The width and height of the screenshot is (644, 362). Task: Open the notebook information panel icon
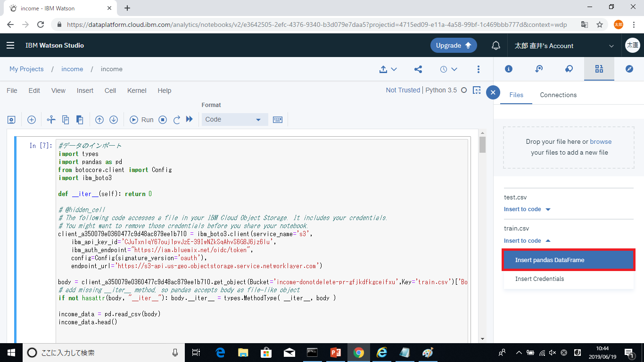[x=509, y=69]
